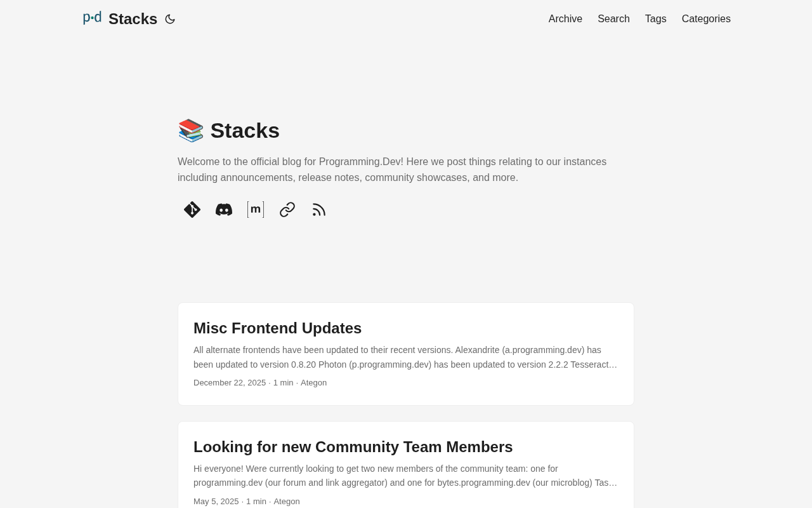Click author Ategon on Misc Frontend Updates
The height and width of the screenshot is (508, 812).
click(x=313, y=383)
